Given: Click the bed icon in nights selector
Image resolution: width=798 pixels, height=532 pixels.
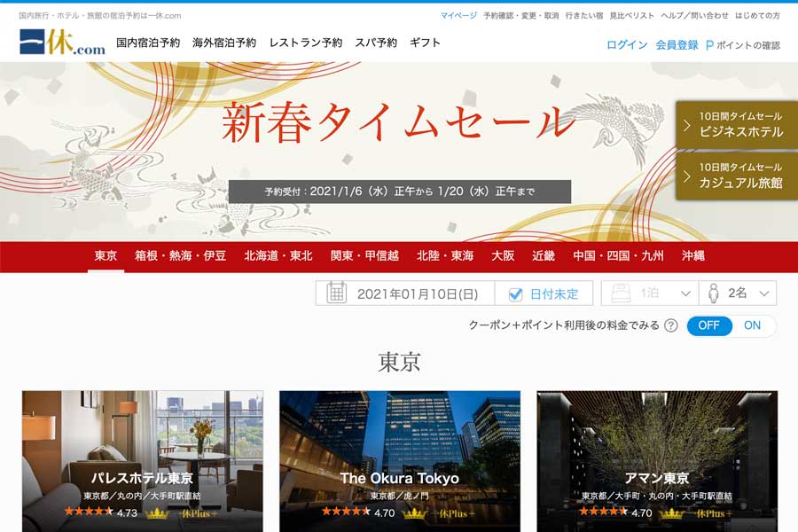Looking at the screenshot, I should (621, 293).
